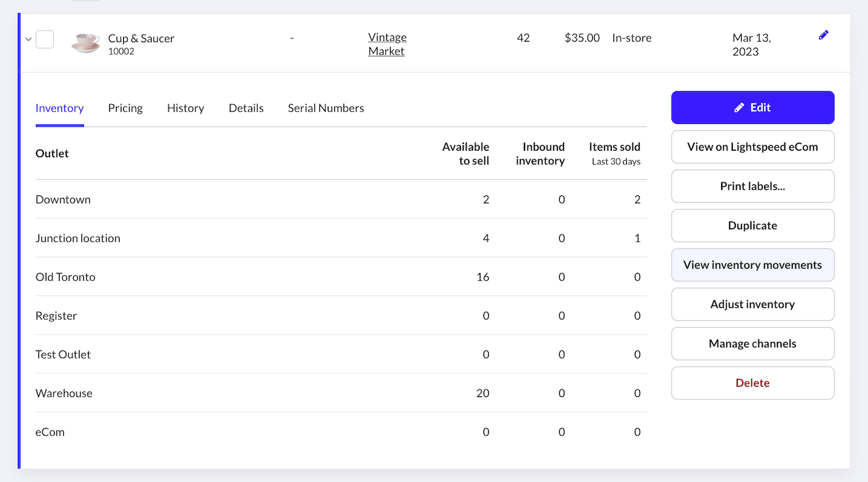Click the Adjust inventory button
868x482 pixels.
click(x=753, y=305)
